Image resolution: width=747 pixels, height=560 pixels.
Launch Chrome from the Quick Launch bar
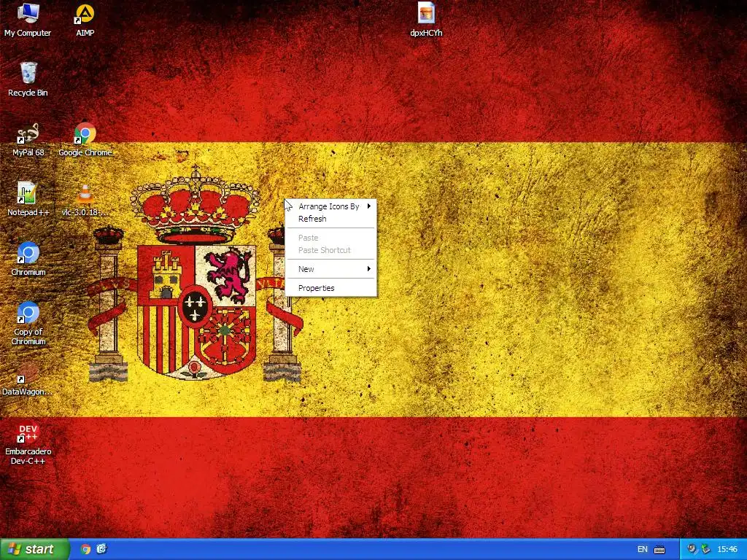(x=85, y=549)
